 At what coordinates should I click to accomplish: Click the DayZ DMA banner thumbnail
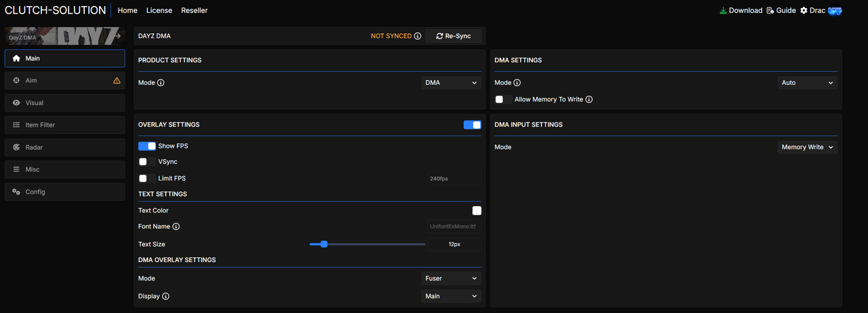click(x=65, y=36)
